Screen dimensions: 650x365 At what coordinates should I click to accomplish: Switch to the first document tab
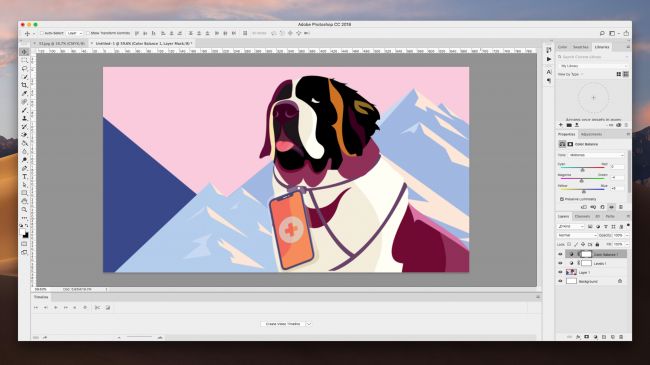[x=61, y=43]
